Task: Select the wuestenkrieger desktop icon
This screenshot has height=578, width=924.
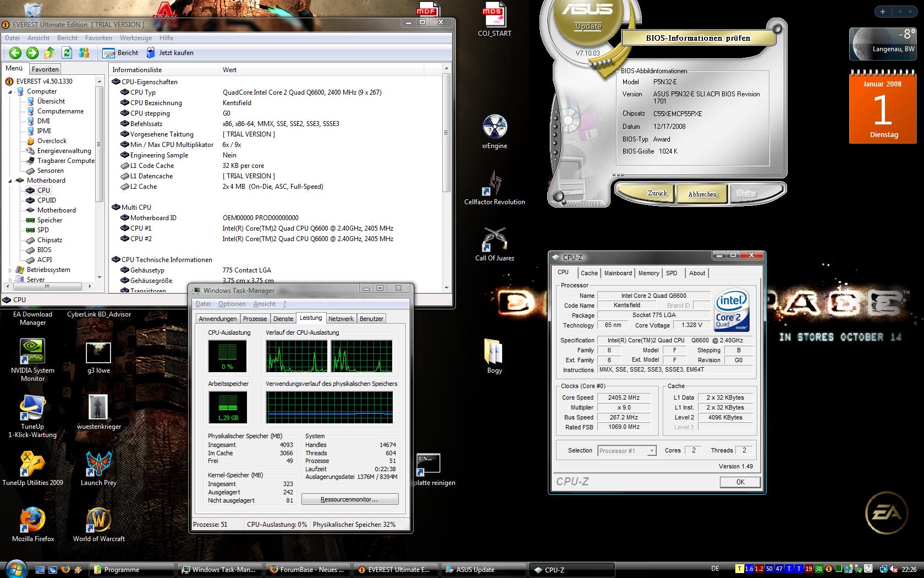Action: pyautogui.click(x=99, y=412)
